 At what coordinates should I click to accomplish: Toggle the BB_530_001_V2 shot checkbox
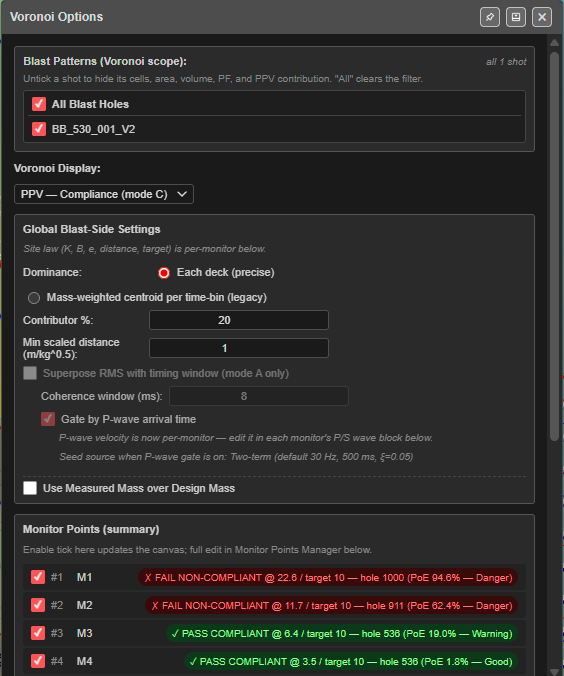click(39, 129)
